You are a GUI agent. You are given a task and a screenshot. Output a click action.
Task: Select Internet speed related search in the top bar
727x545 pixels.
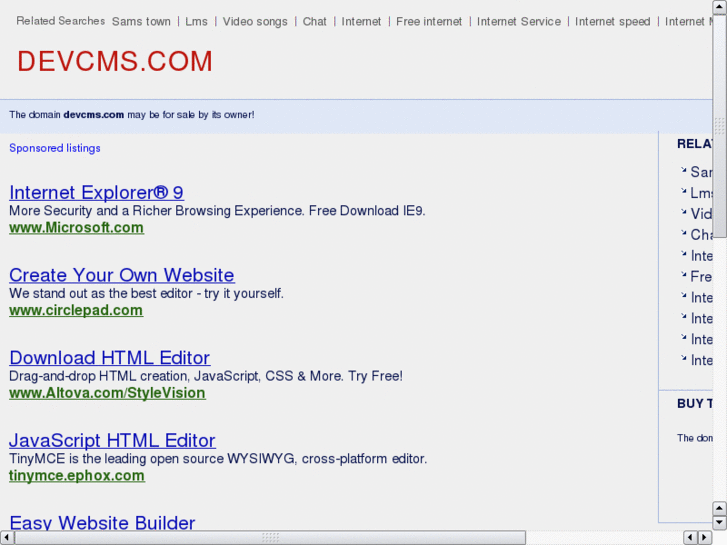[612, 21]
